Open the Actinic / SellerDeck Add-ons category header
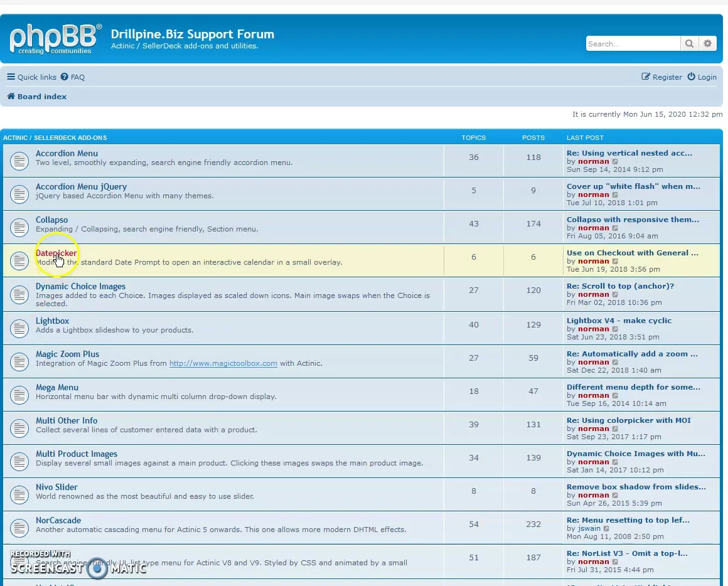 pos(55,138)
